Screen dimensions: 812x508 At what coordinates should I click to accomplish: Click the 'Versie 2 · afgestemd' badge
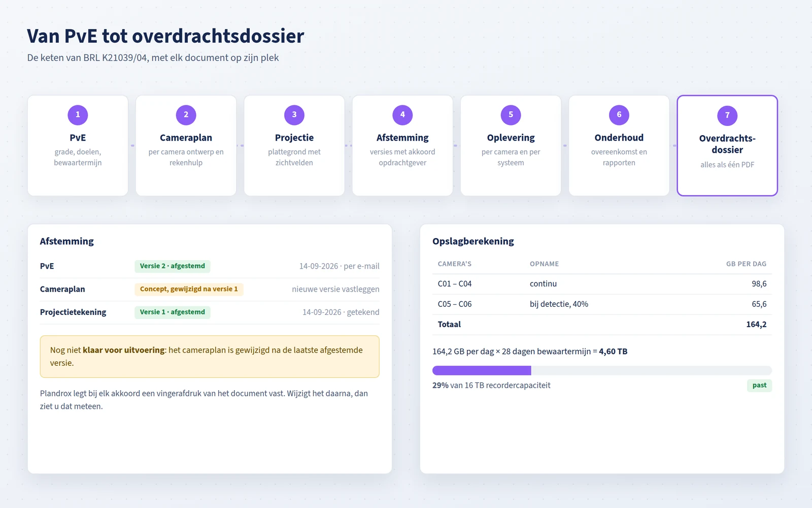click(x=173, y=266)
